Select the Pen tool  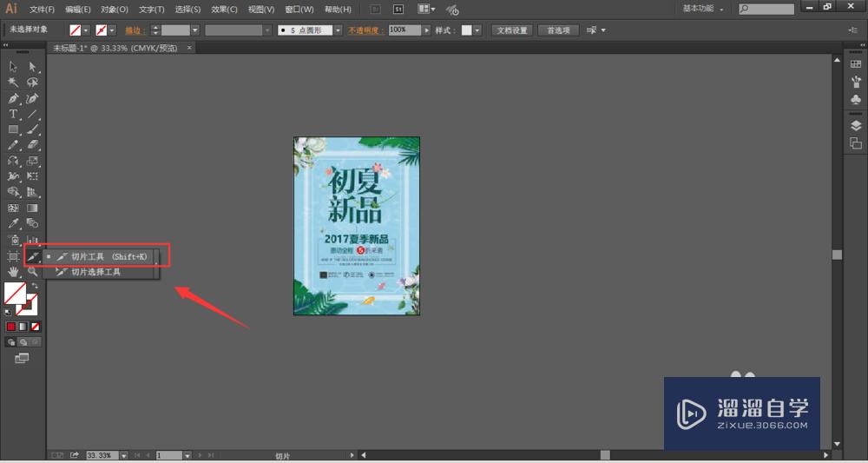coord(13,98)
